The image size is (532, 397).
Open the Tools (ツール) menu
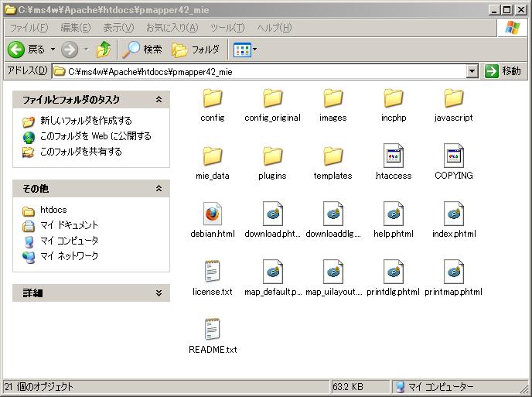(x=227, y=28)
